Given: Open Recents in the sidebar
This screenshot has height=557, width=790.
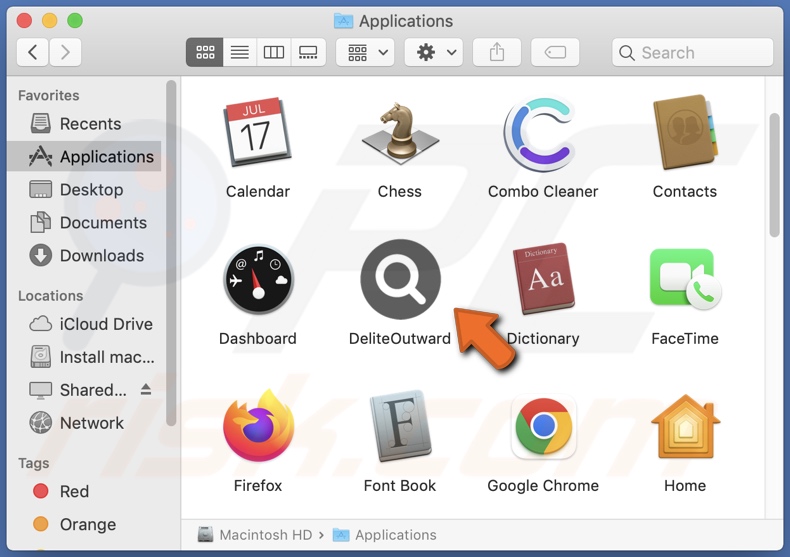Looking at the screenshot, I should 84,124.
